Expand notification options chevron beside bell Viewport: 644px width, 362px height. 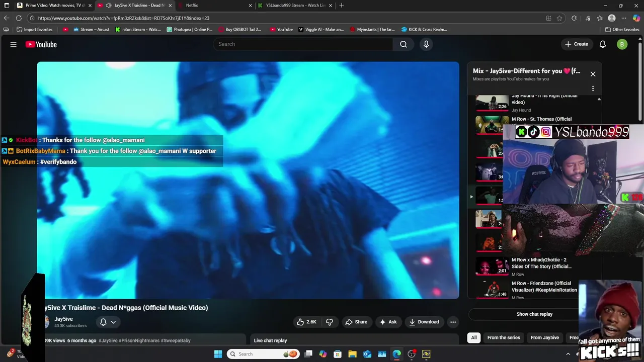(x=114, y=322)
